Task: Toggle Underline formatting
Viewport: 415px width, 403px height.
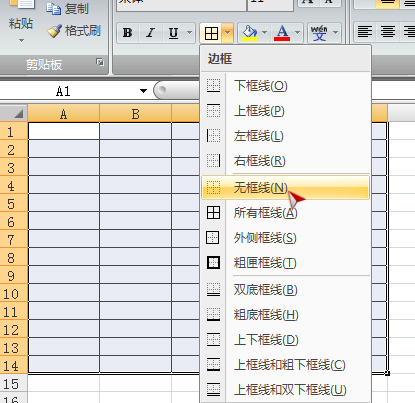Action: click(173, 33)
